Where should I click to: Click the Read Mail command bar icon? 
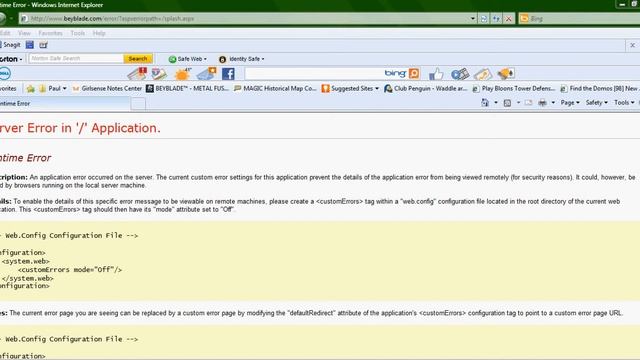[529, 102]
